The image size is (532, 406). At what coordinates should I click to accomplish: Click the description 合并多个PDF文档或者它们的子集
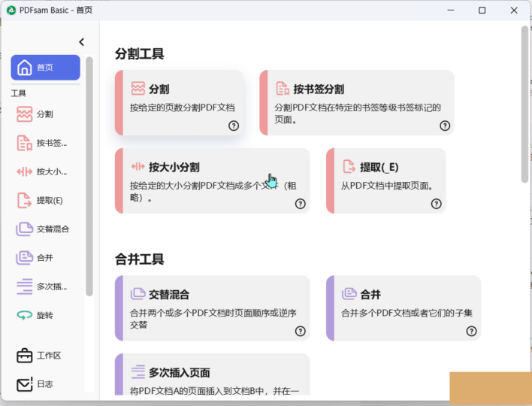[x=407, y=313]
